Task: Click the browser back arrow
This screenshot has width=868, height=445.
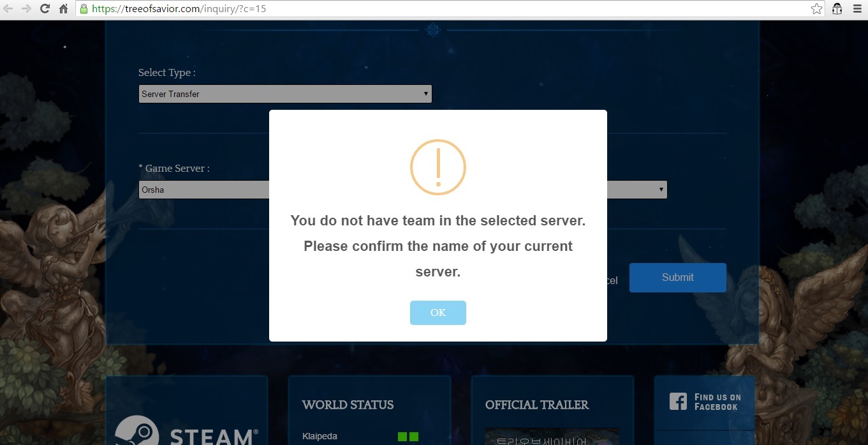Action: [9, 9]
